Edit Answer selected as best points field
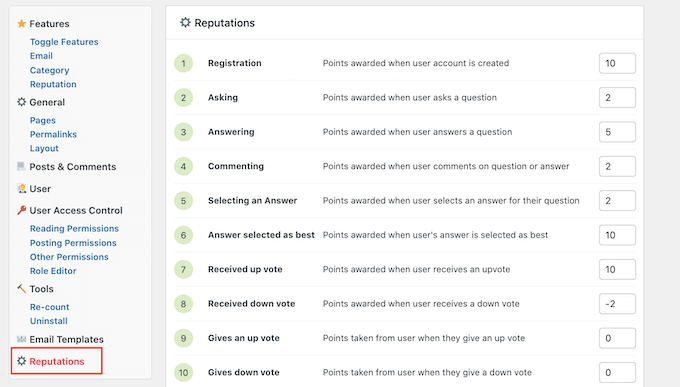 617,235
